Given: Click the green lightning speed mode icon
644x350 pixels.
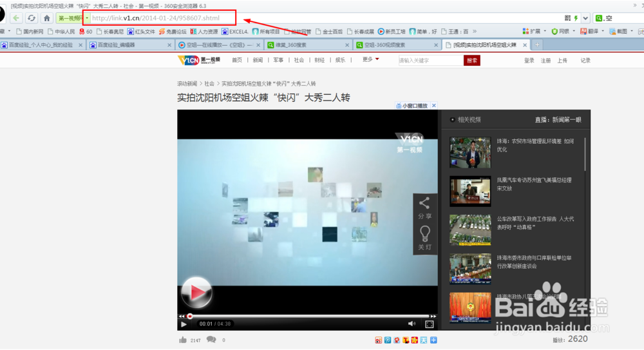Looking at the screenshot, I should [576, 18].
